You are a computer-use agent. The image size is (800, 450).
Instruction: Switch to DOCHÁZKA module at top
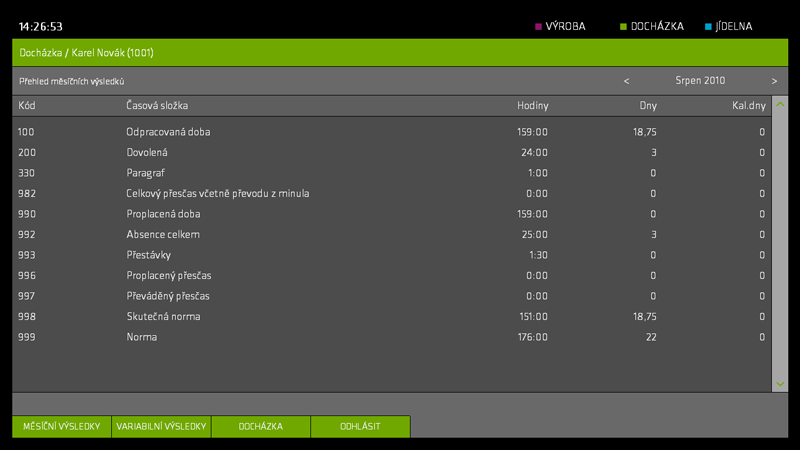[652, 27]
